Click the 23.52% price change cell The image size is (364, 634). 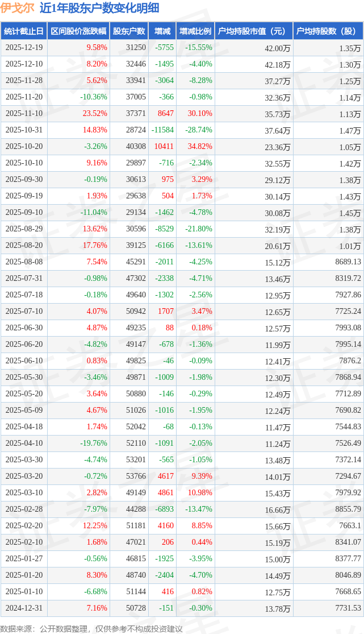pos(95,114)
